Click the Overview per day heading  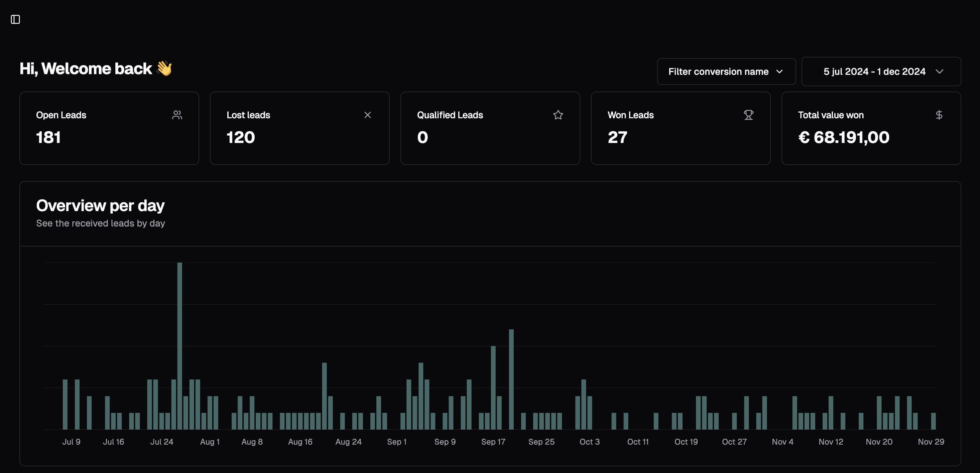coord(100,206)
